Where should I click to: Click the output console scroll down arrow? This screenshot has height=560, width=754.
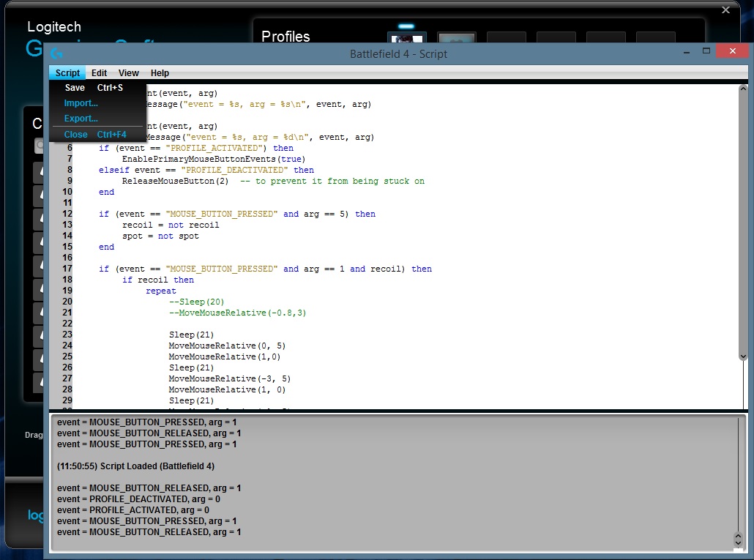tap(738, 545)
